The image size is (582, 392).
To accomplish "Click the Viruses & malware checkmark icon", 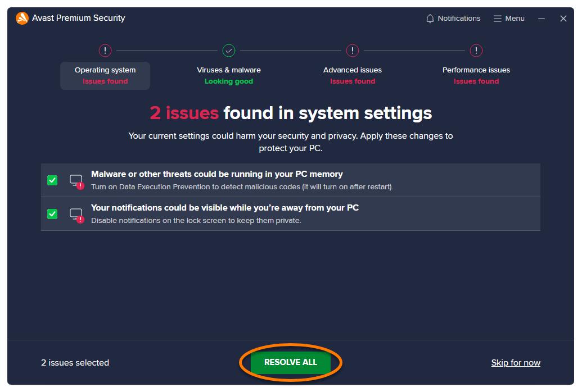I will tap(229, 51).
